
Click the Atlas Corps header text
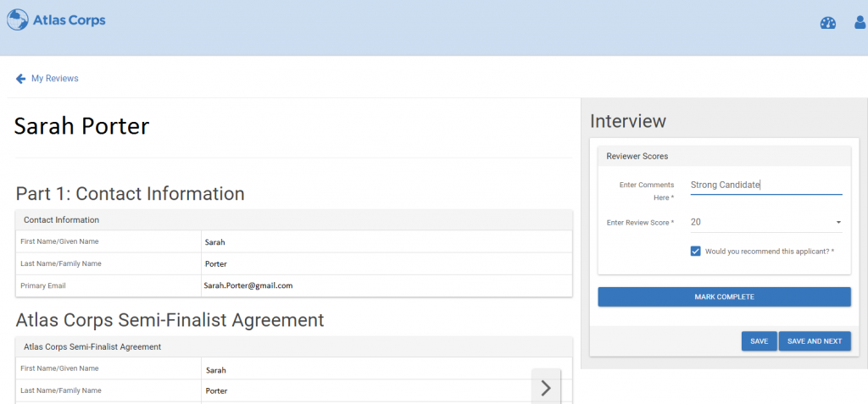click(x=70, y=20)
